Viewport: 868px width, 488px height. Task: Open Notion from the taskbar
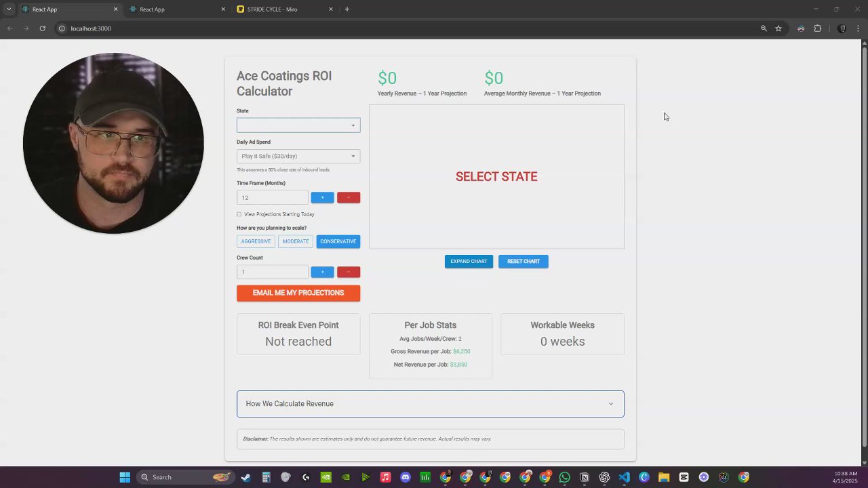click(x=585, y=477)
